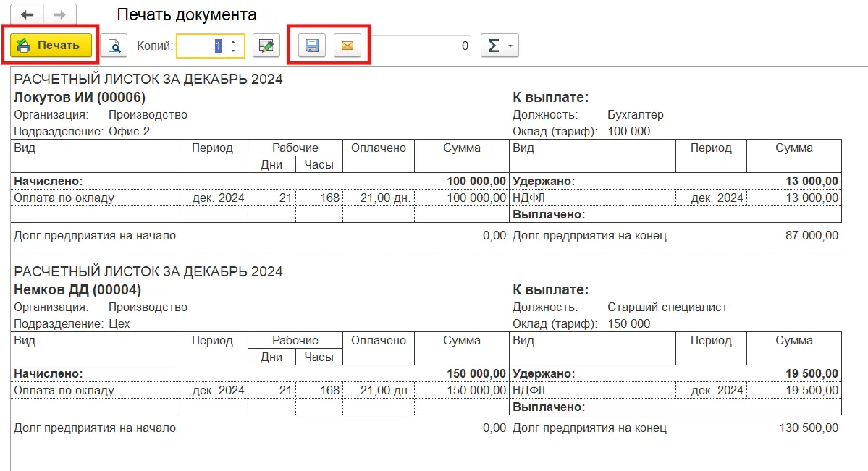This screenshot has width=868, height=471.
Task: Open the Sigma sum dropdown
Action: (x=499, y=46)
